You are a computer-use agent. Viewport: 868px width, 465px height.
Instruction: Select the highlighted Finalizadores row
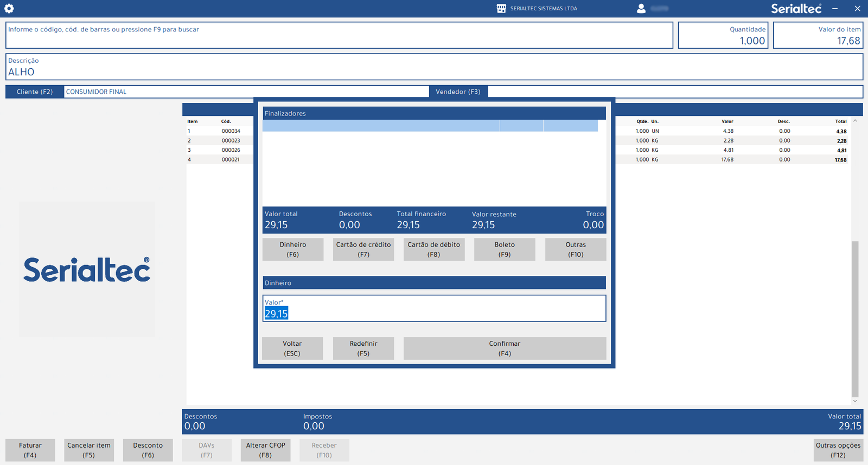tap(380, 126)
